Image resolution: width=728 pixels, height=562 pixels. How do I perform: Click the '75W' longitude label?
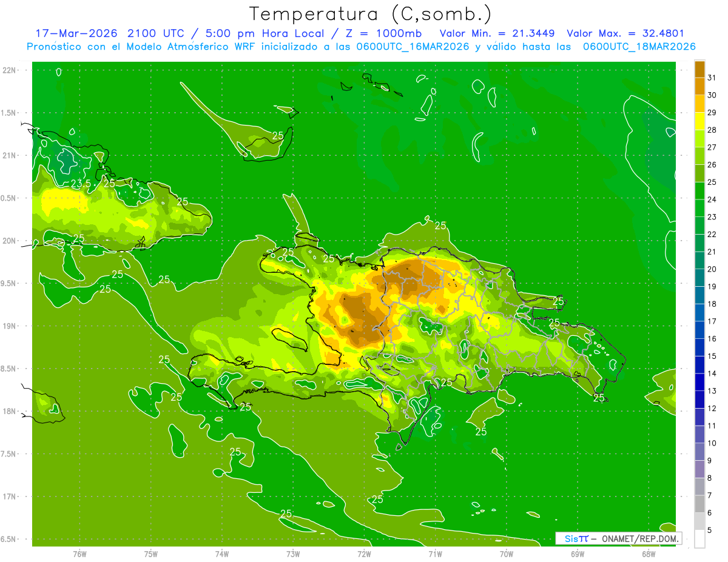pyautogui.click(x=151, y=554)
